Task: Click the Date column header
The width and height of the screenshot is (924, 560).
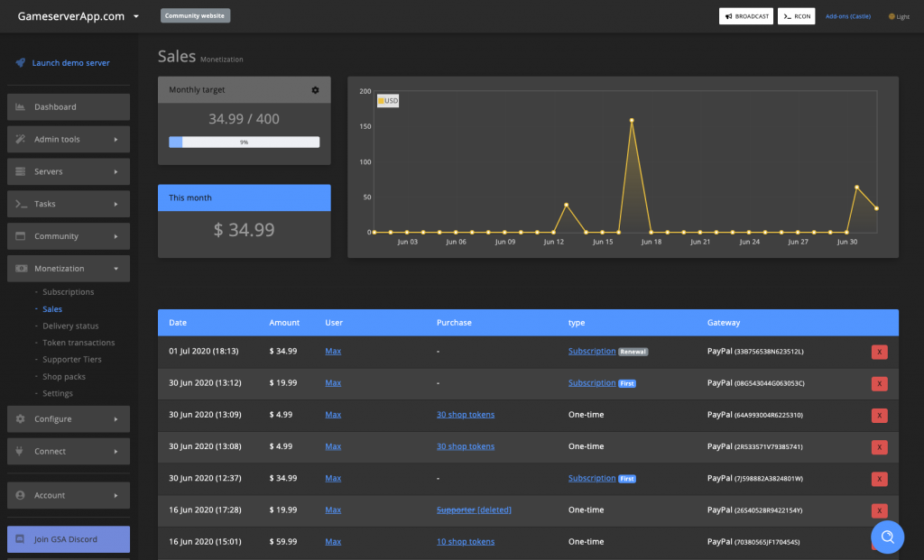Action: tap(178, 323)
